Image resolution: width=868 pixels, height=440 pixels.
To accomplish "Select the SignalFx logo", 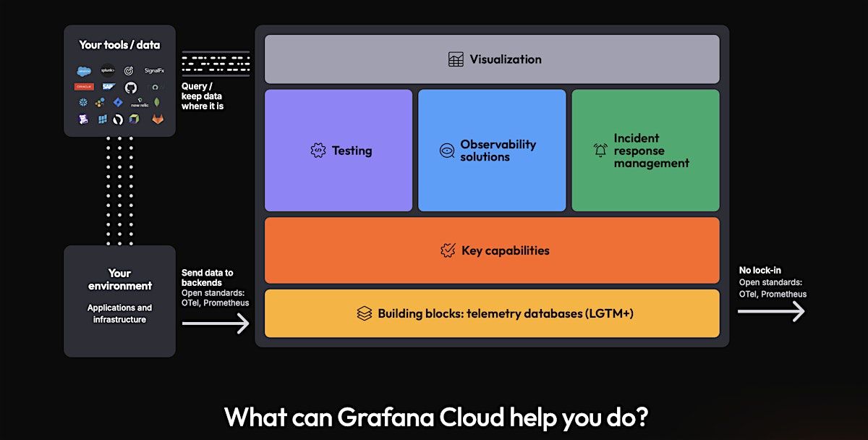I will click(x=154, y=71).
